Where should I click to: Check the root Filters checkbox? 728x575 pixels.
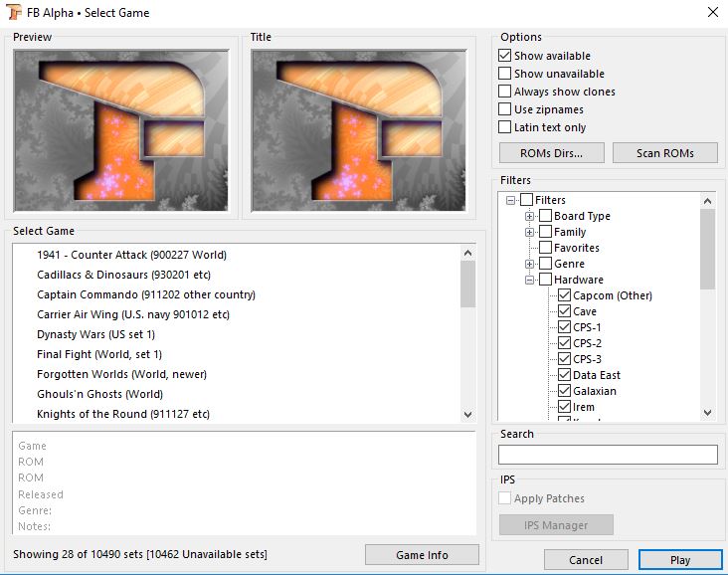(526, 200)
